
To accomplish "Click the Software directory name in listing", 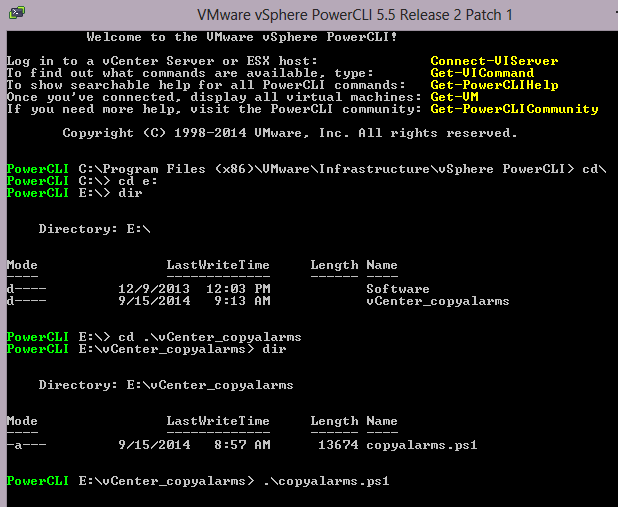I will coord(397,289).
